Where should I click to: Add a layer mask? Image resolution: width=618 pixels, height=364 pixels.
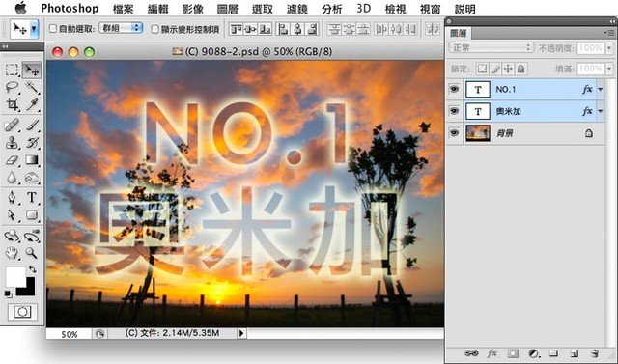[513, 353]
